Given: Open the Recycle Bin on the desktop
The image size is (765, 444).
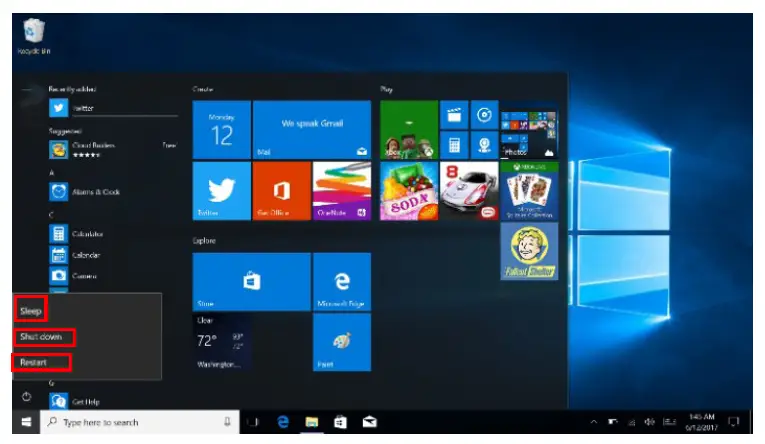Looking at the screenshot, I should [x=34, y=36].
